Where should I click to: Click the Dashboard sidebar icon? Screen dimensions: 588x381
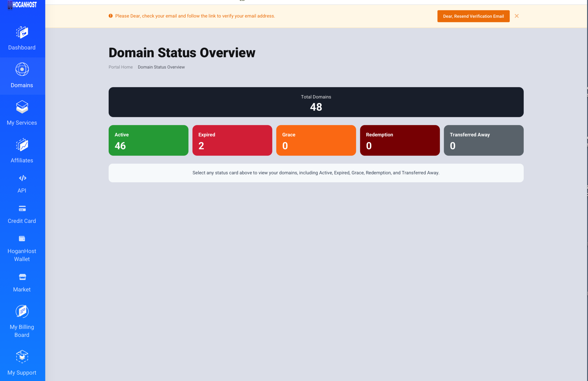(x=22, y=32)
